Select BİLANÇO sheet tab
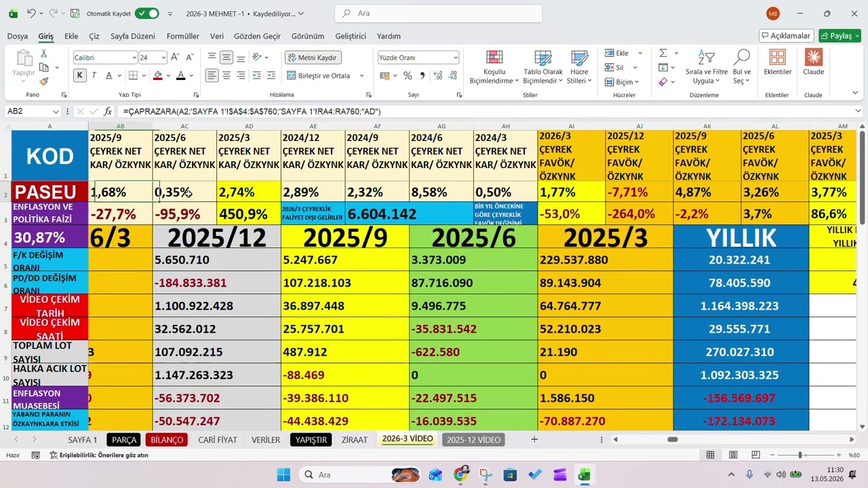Screen dimensions: 868x488 tap(167, 440)
